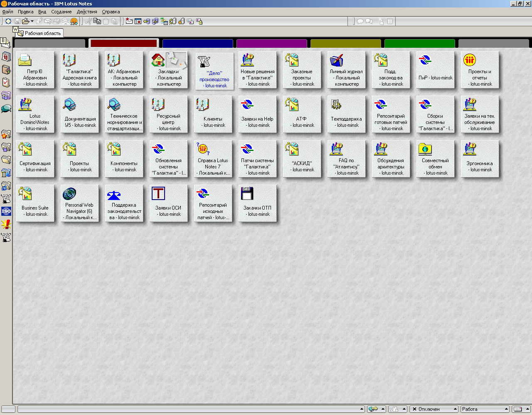Open the Заявки на Help database

[258, 114]
